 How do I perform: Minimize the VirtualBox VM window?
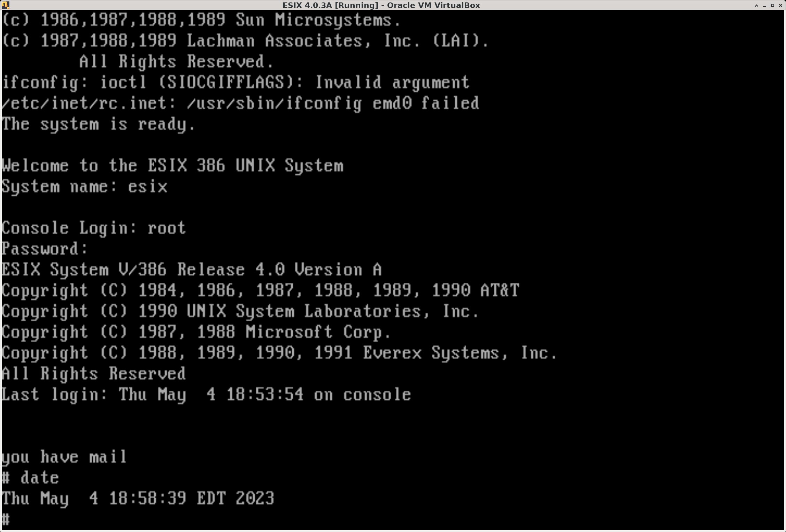[764, 5]
